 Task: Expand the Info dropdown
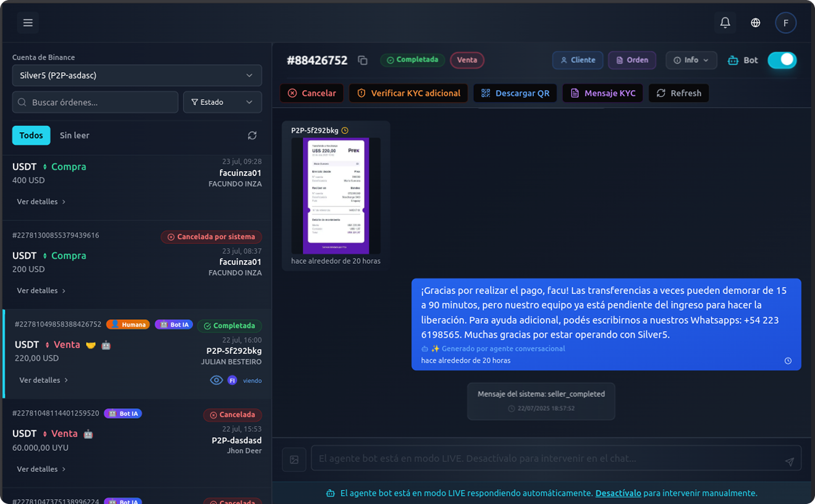[691, 60]
